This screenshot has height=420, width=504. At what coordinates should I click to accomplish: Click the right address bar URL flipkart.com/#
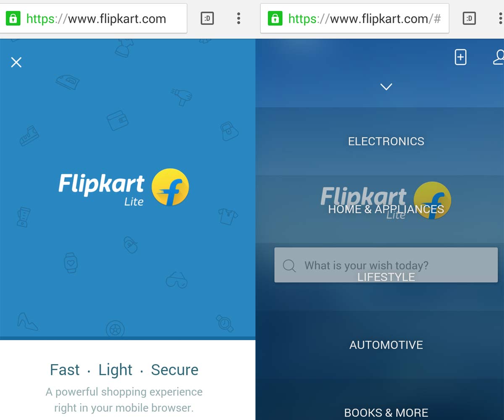(x=365, y=18)
